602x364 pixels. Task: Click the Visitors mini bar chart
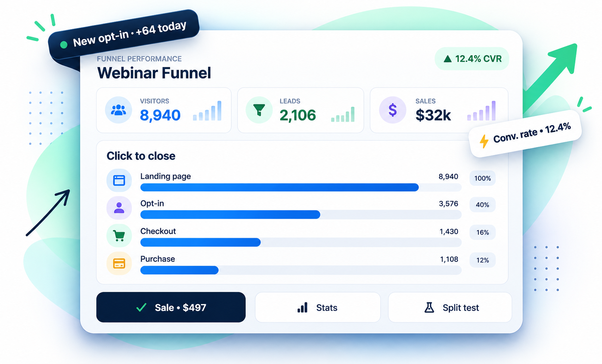click(x=207, y=111)
